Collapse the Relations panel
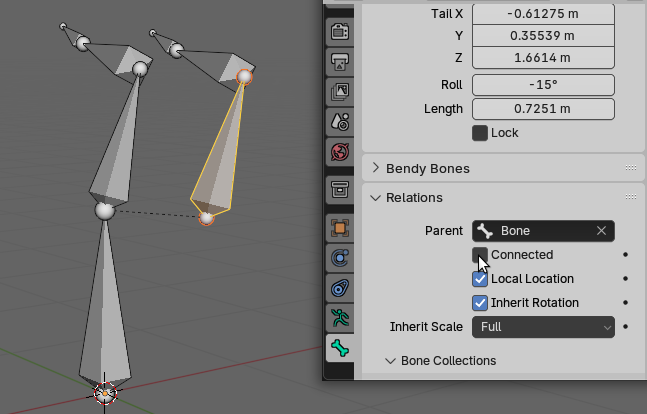The width and height of the screenshot is (647, 414). [x=375, y=198]
